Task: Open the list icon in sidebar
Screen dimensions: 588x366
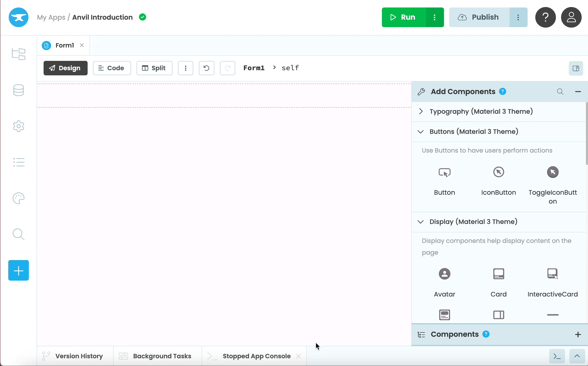Action: 19,162
